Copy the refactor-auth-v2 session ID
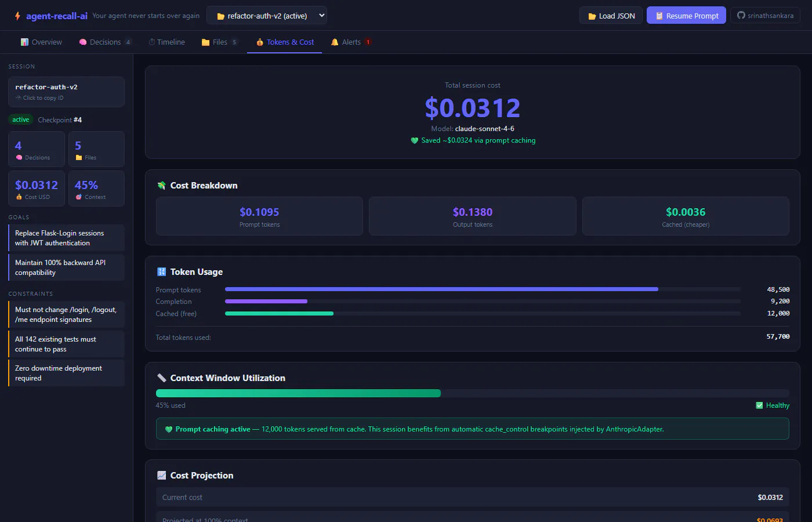The height and width of the screenshot is (522, 812). (x=66, y=92)
